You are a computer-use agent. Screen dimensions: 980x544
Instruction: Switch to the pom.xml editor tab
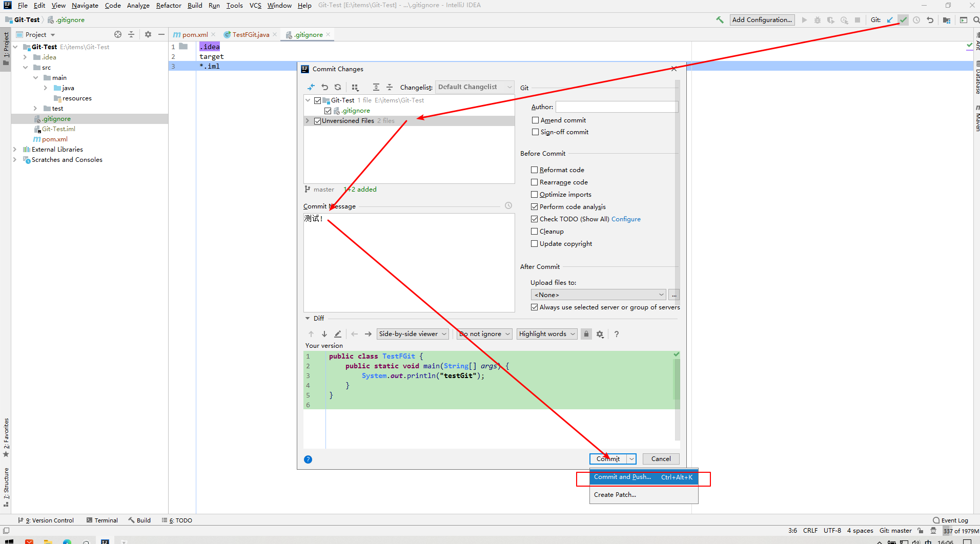195,35
